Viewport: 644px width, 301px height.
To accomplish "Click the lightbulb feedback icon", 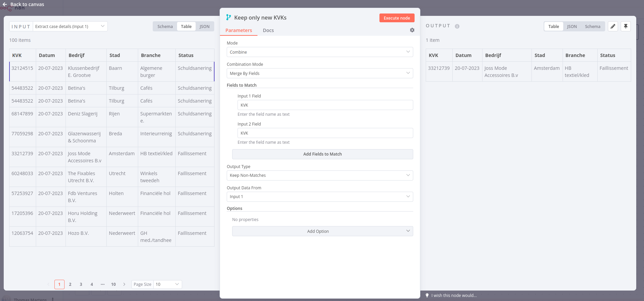I will pos(427,295).
